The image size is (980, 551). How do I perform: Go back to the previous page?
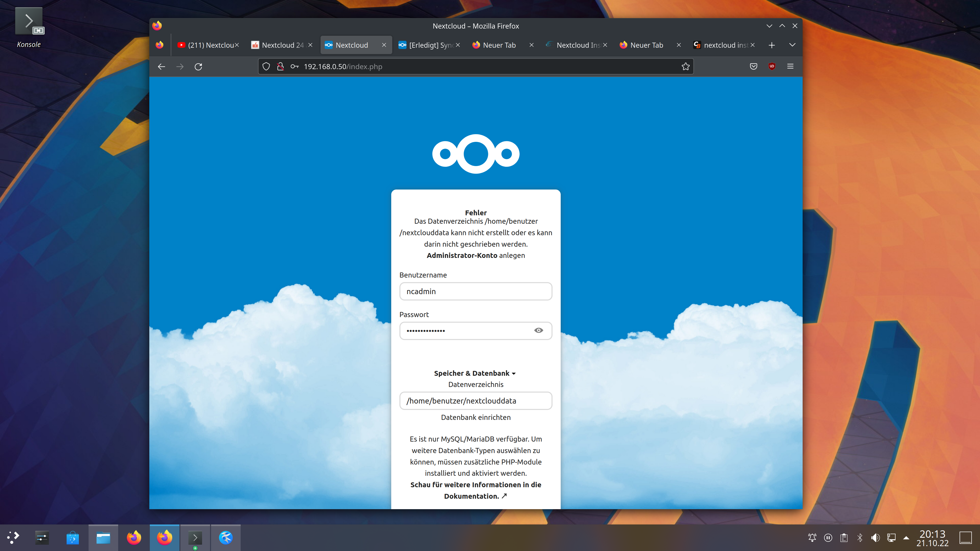pos(161,67)
